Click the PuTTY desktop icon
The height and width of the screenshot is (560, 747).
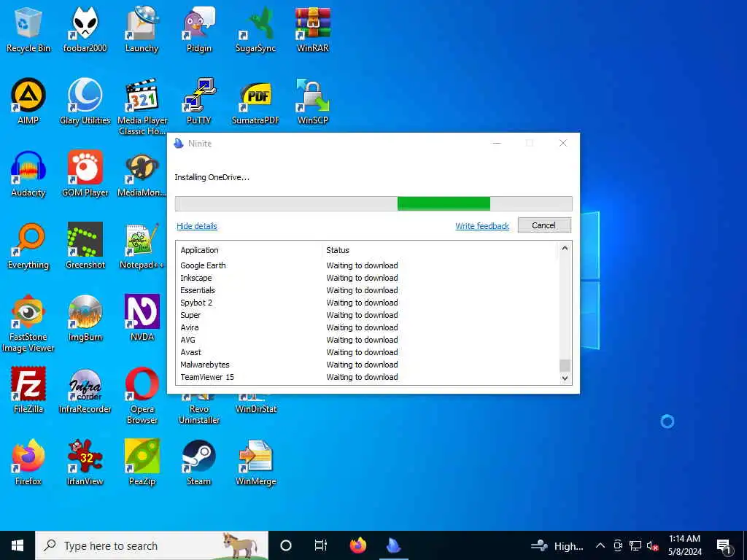(x=198, y=101)
